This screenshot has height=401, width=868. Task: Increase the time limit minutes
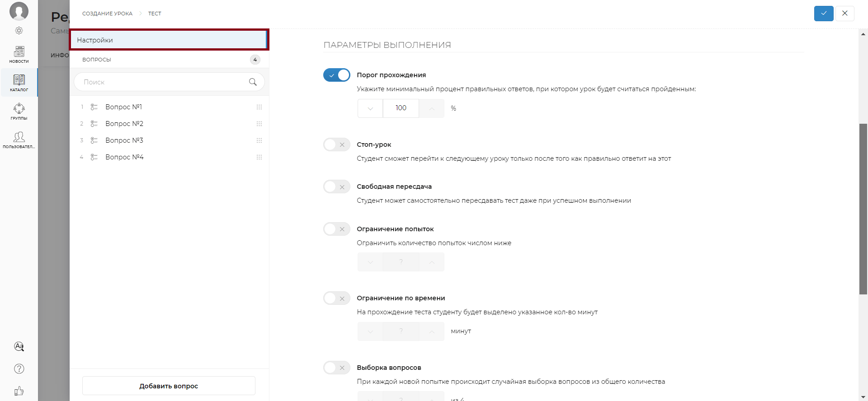pos(432,331)
